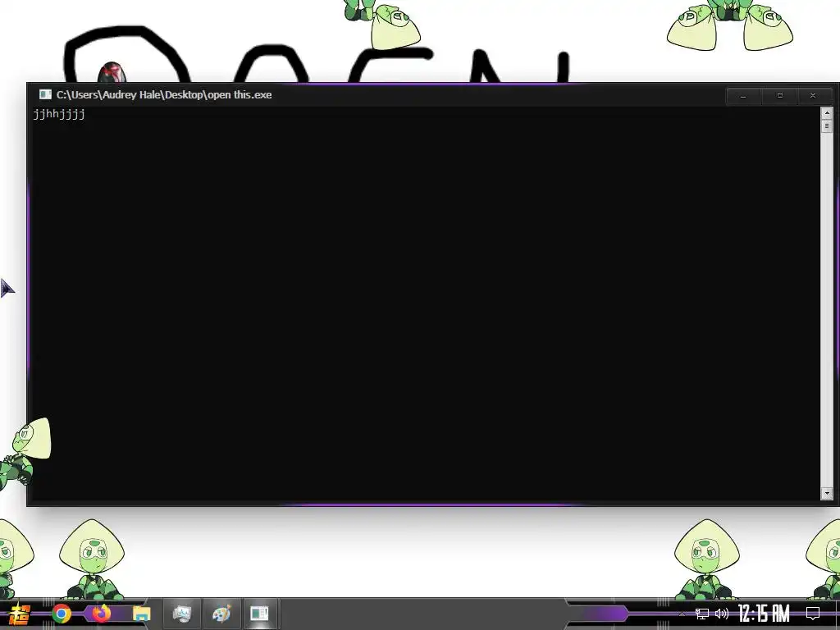Screen dimensions: 840x630
Task: Minimize the open this.exe console window
Action: (x=743, y=96)
